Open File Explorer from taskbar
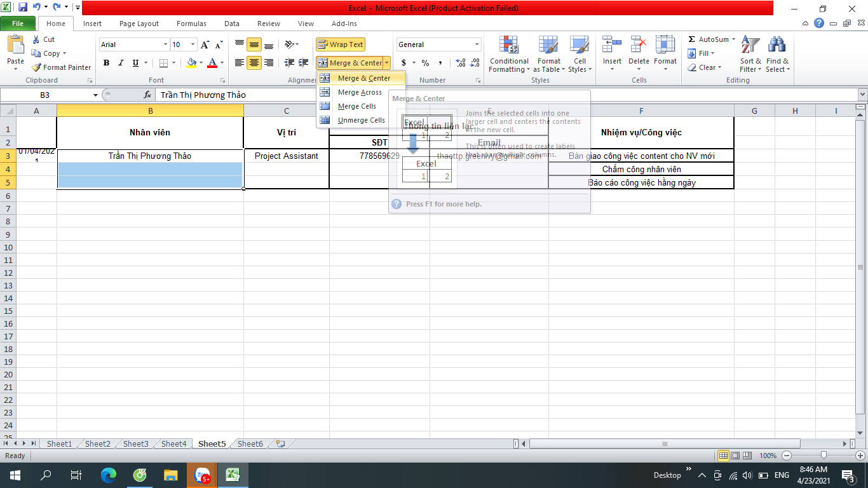This screenshot has height=488, width=868. tap(170, 475)
